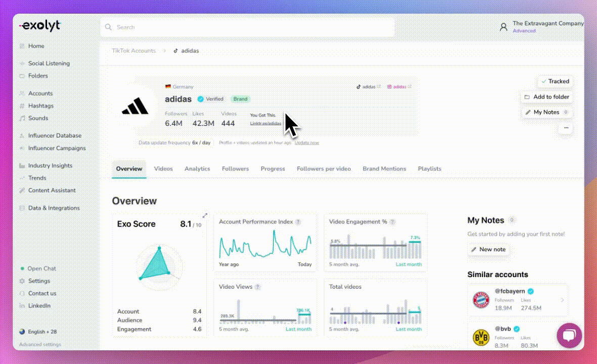Open the live chat bubble icon
The width and height of the screenshot is (597, 364).
(569, 336)
